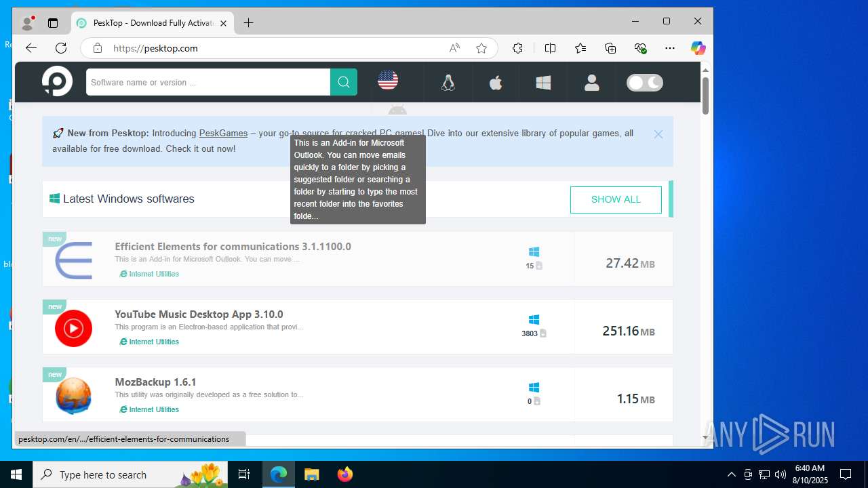Open Edge Settings and more menu
The image size is (868, 488).
(x=670, y=48)
